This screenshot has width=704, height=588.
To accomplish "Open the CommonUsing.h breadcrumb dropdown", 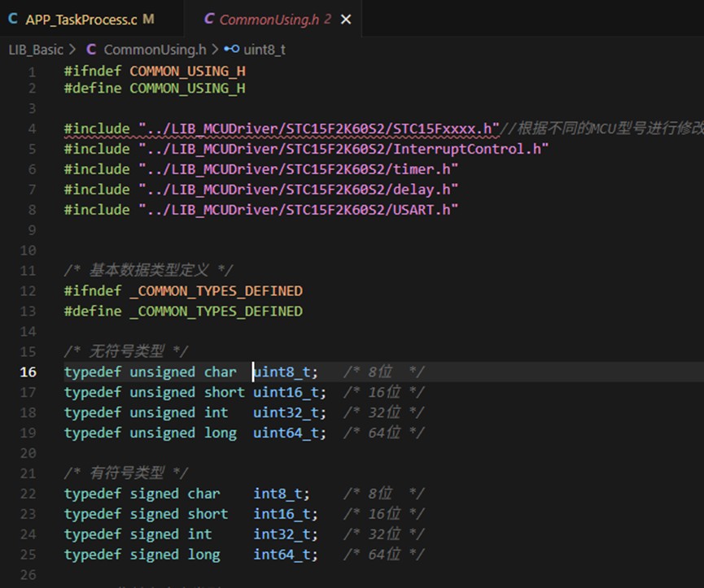I will 155,50.
